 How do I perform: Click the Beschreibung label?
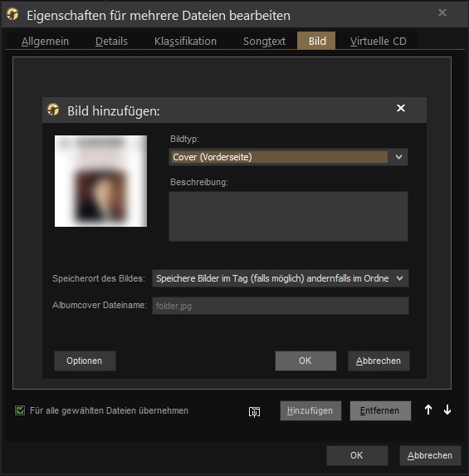click(199, 182)
